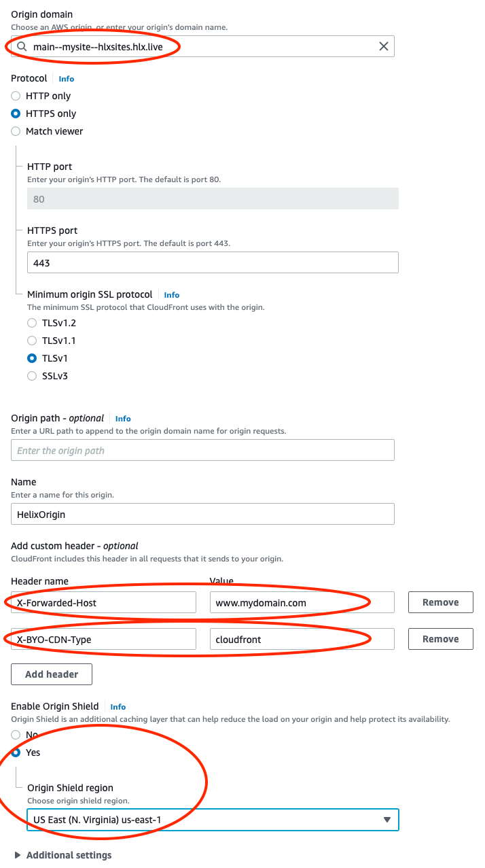The height and width of the screenshot is (868, 485).
Task: Open the Info link next to Protocol
Action: 66,79
